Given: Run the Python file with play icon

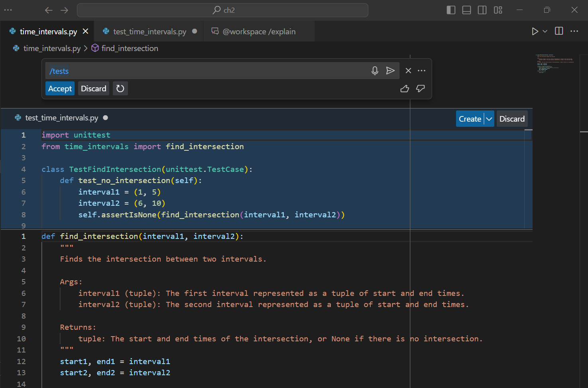Looking at the screenshot, I should (x=535, y=31).
